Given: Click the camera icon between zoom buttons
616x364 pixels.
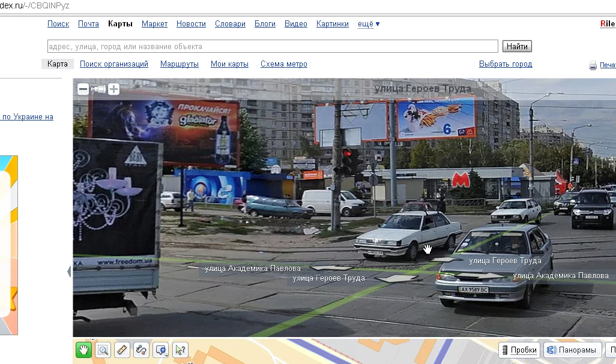Looking at the screenshot, I should [98, 89].
